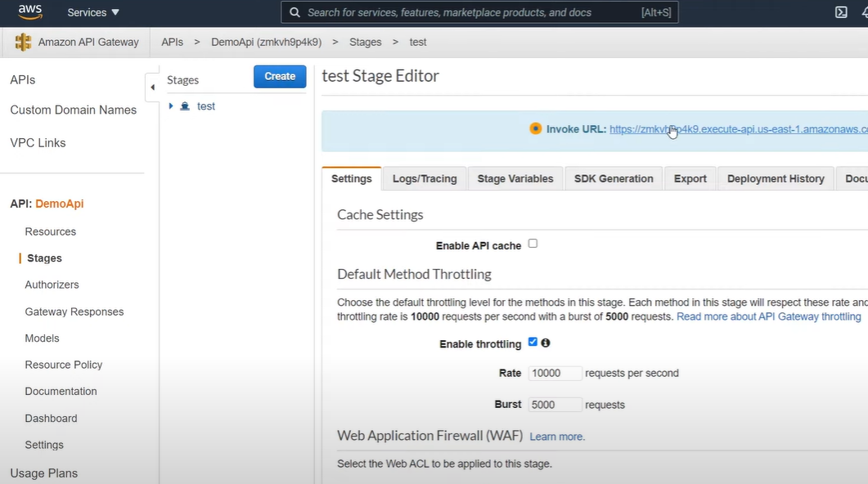The width and height of the screenshot is (868, 484).
Task: Go to Amazon API Gateway home
Action: tap(88, 42)
